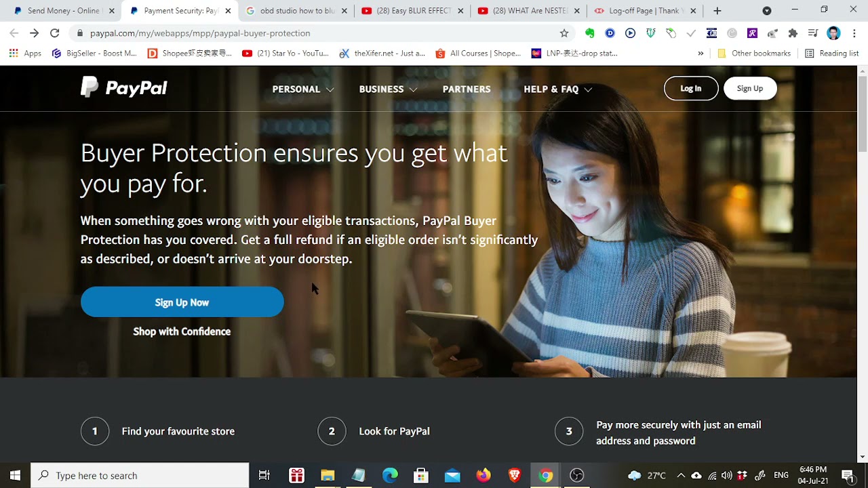Open the tab search dropdown arrow

767,11
